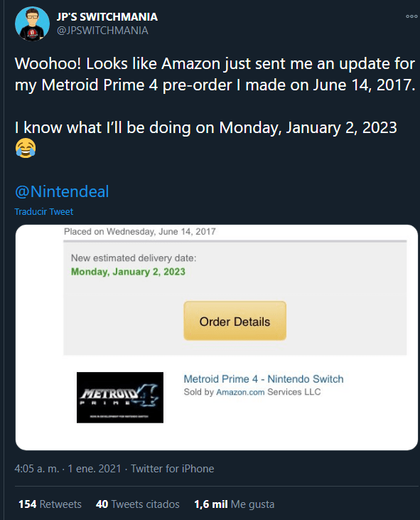Viewport: 420px width, 520px height.
Task: Click the Twitter for iPhone source label
Action: point(172,469)
